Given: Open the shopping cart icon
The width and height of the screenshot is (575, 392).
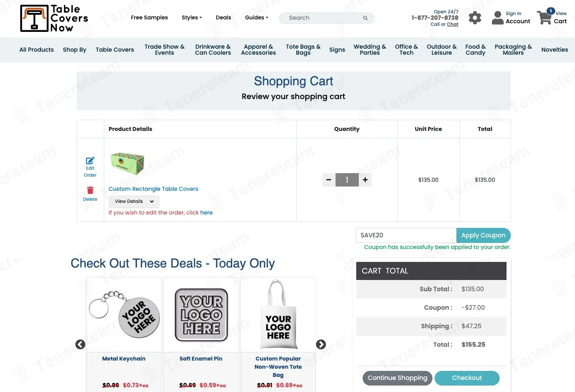Looking at the screenshot, I should [x=545, y=18].
